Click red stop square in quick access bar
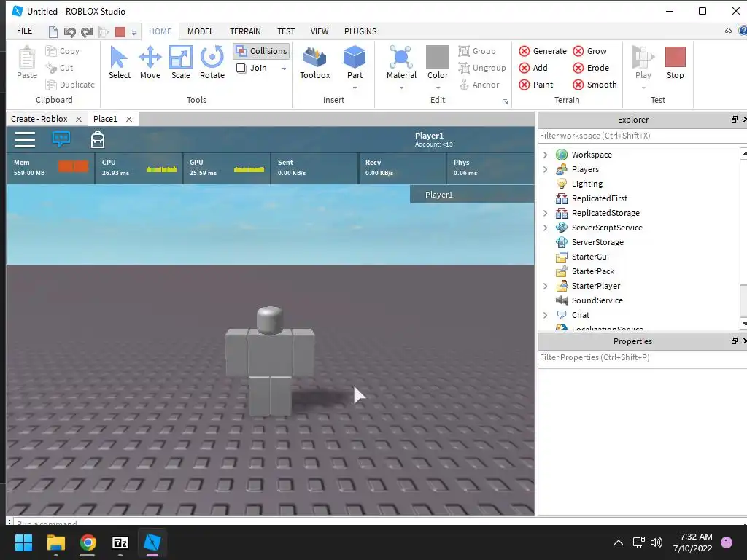Viewport: 747px width, 560px height. (120, 32)
